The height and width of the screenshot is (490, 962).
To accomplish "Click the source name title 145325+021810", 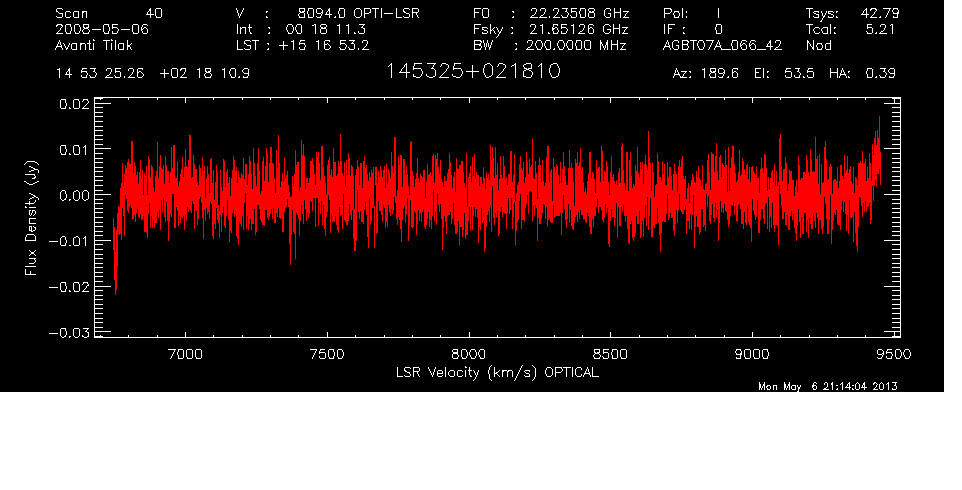I will coord(473,73).
